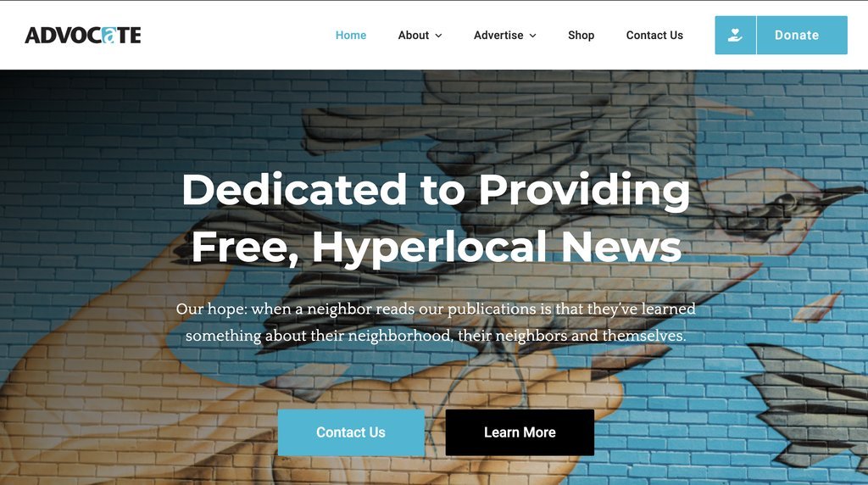Image resolution: width=868 pixels, height=485 pixels.
Task: Click the 'Dedicated to Providing' headline line
Action: tap(436, 191)
